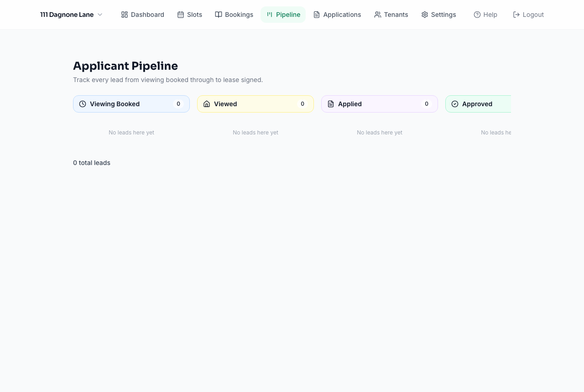Viewport: 584px width, 392px height.
Task: Click the '0 total leads' summary text
Action: point(92,163)
